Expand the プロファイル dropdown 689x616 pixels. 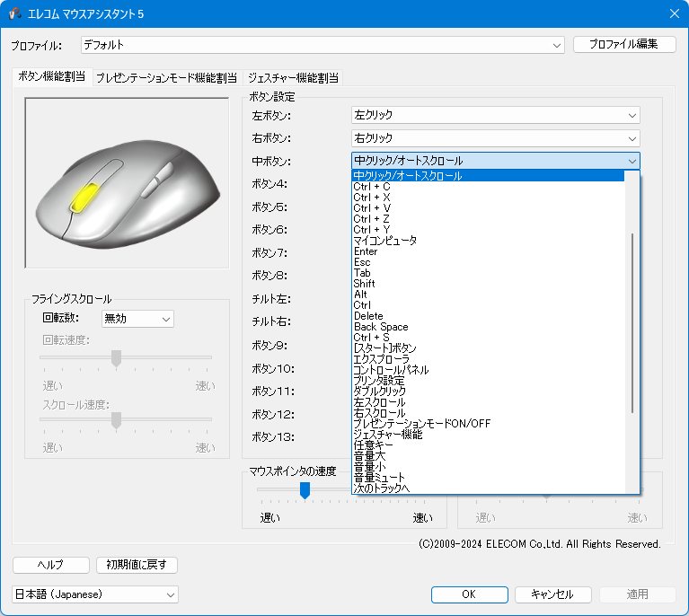(x=322, y=44)
